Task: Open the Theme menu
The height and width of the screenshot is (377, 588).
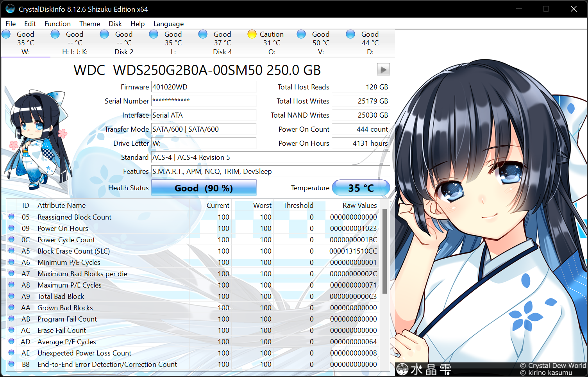Action: tap(89, 24)
